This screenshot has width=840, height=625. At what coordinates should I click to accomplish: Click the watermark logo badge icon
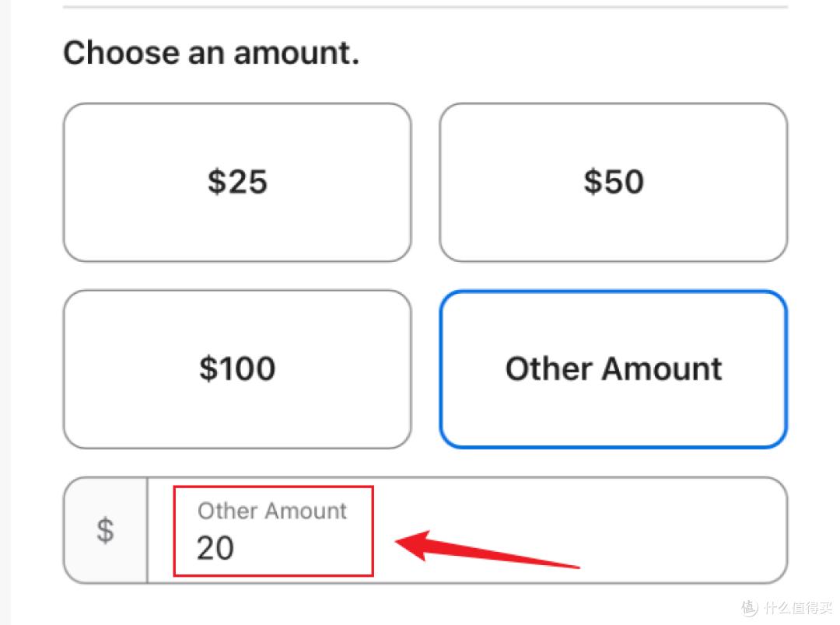[749, 606]
